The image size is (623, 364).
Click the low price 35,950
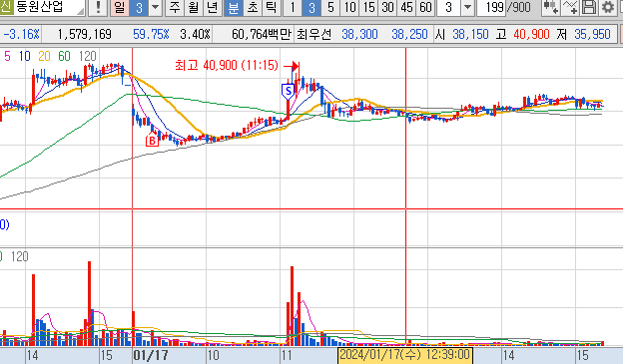click(x=592, y=35)
